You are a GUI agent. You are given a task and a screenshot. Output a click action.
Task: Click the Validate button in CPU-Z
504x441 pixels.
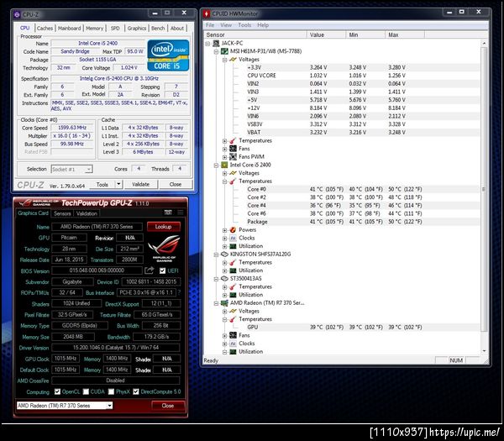click(x=141, y=184)
